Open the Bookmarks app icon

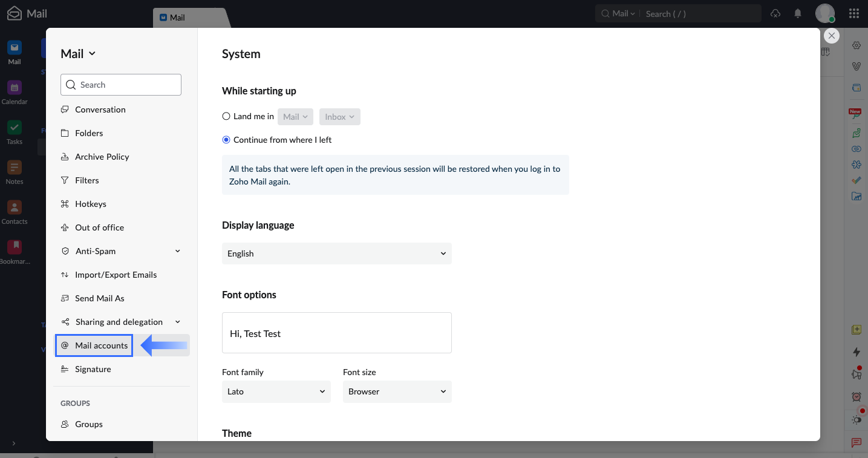[14, 246]
